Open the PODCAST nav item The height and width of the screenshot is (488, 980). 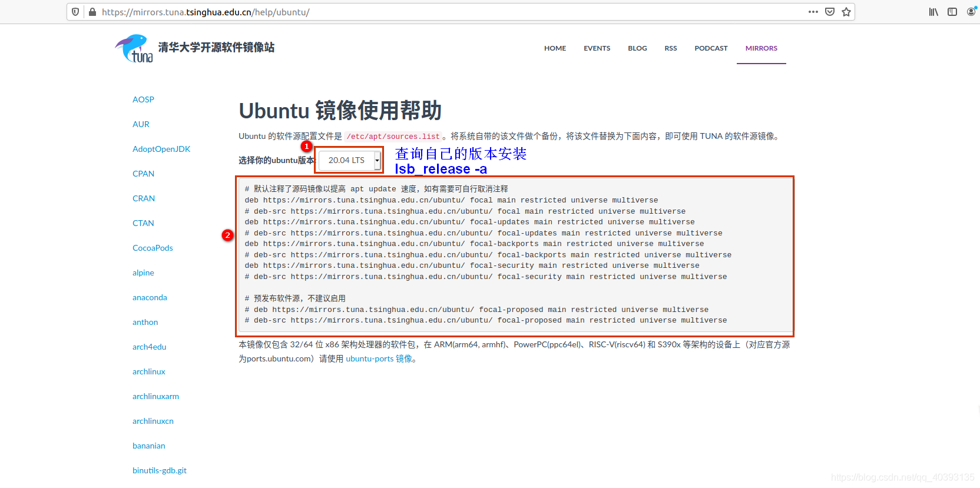point(711,48)
